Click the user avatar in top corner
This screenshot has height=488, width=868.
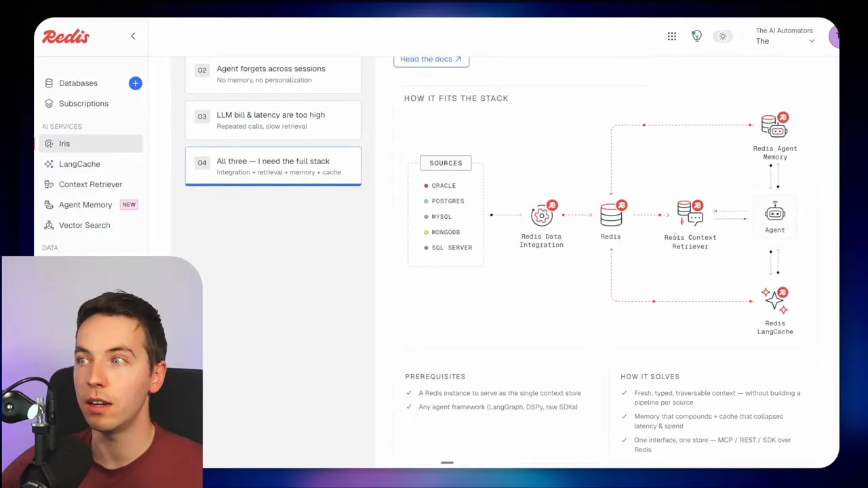(834, 37)
